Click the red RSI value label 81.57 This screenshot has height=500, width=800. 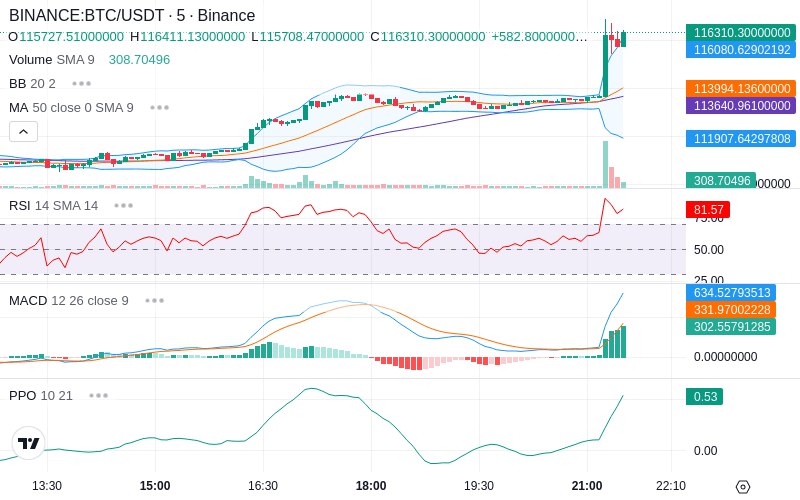tap(708, 209)
